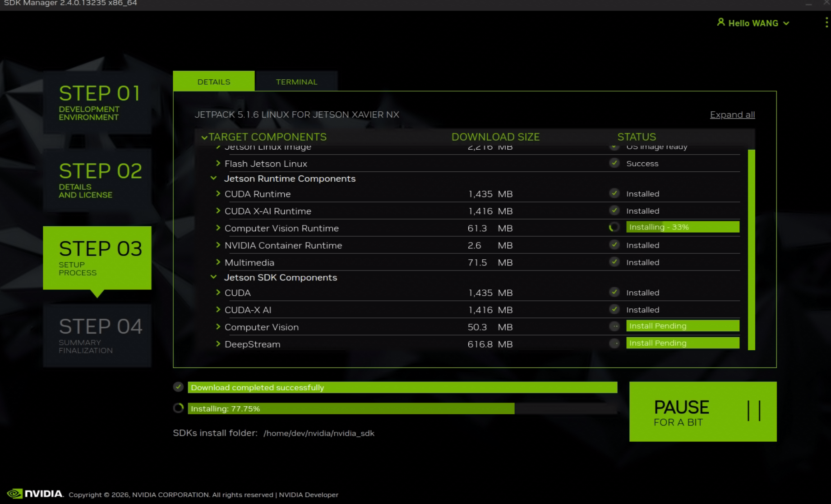Expand the CUDA Runtime row
The height and width of the screenshot is (504, 831).
(x=218, y=193)
